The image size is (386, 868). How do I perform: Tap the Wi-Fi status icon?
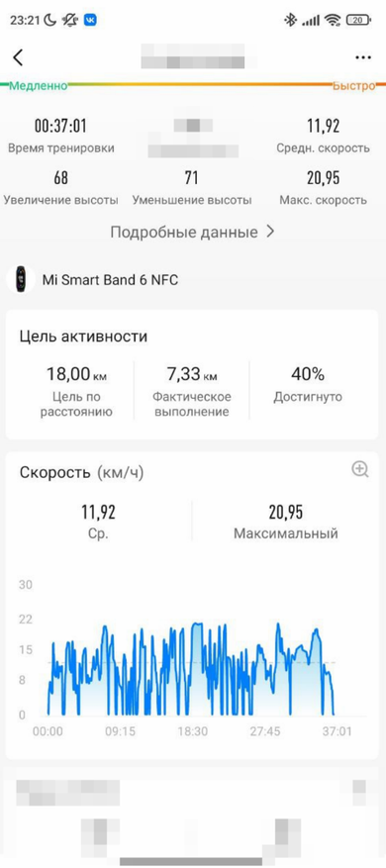[333, 21]
